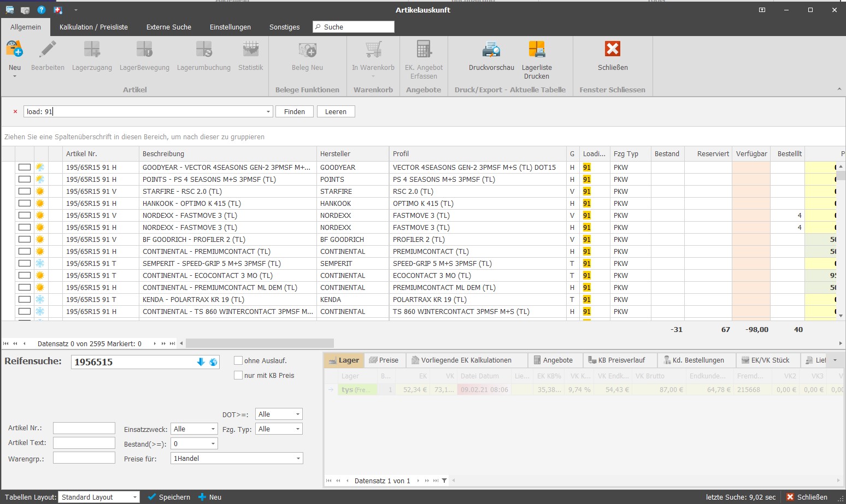Tick checkbox of POINTS PS 4 SEASONS row
This screenshot has height=504, width=846.
25,179
